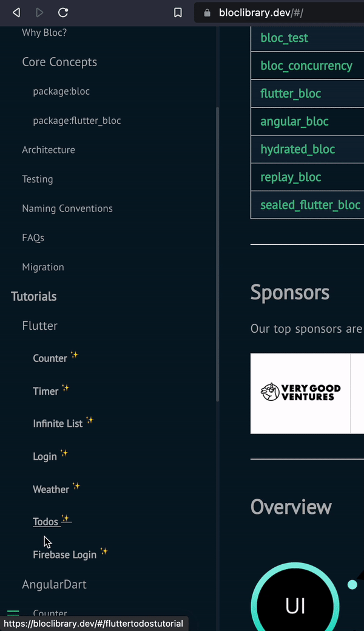Click the padlock icon in the address bar
364x631 pixels.
click(x=207, y=12)
